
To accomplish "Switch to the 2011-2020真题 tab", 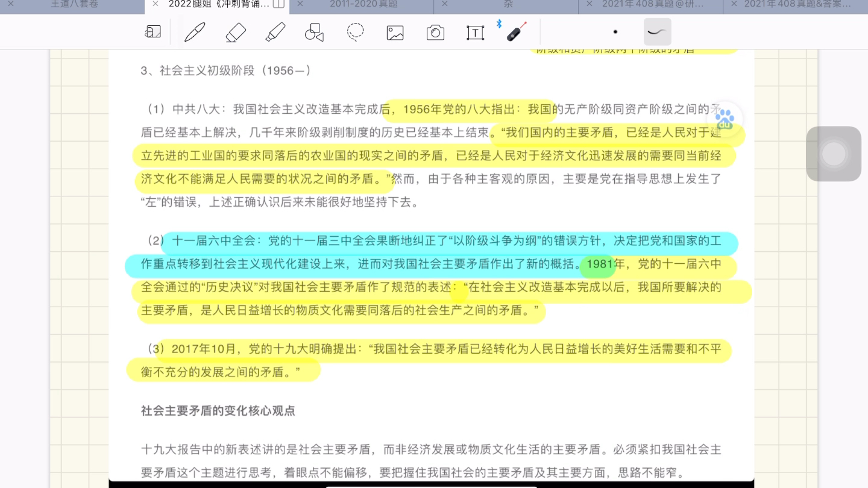I will tap(363, 4).
